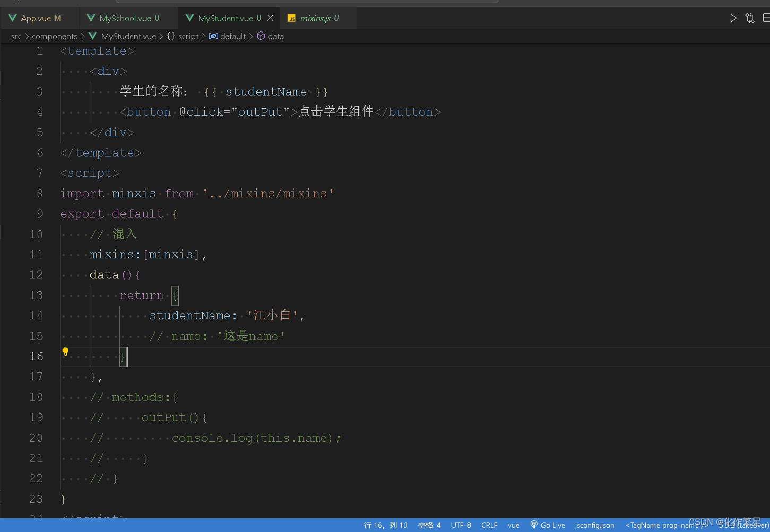The image size is (770, 532).
Task: Open jsconfig.json from the status bar
Action: pyautogui.click(x=594, y=525)
